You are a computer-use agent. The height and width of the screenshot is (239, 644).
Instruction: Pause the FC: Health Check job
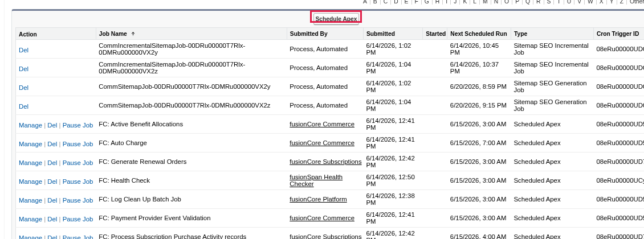point(78,182)
